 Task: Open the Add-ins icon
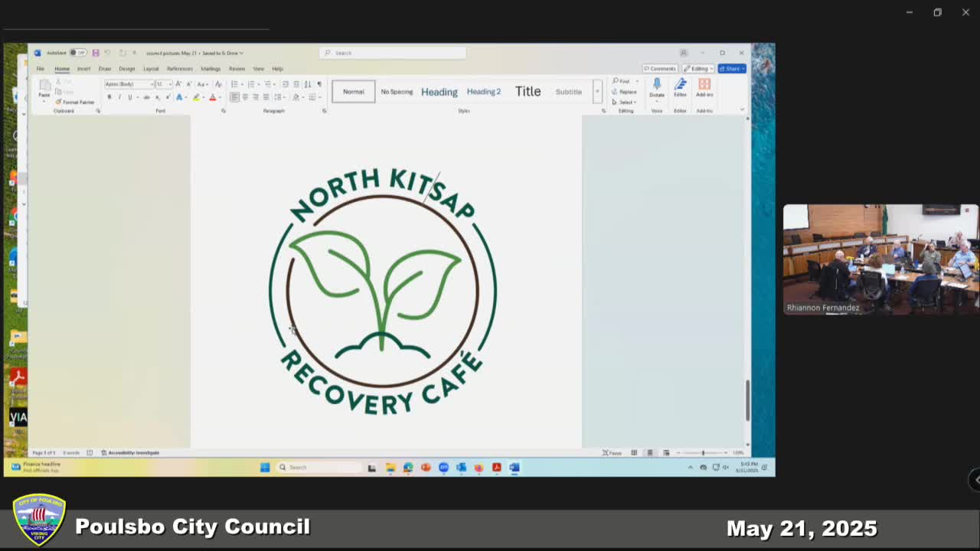704,83
